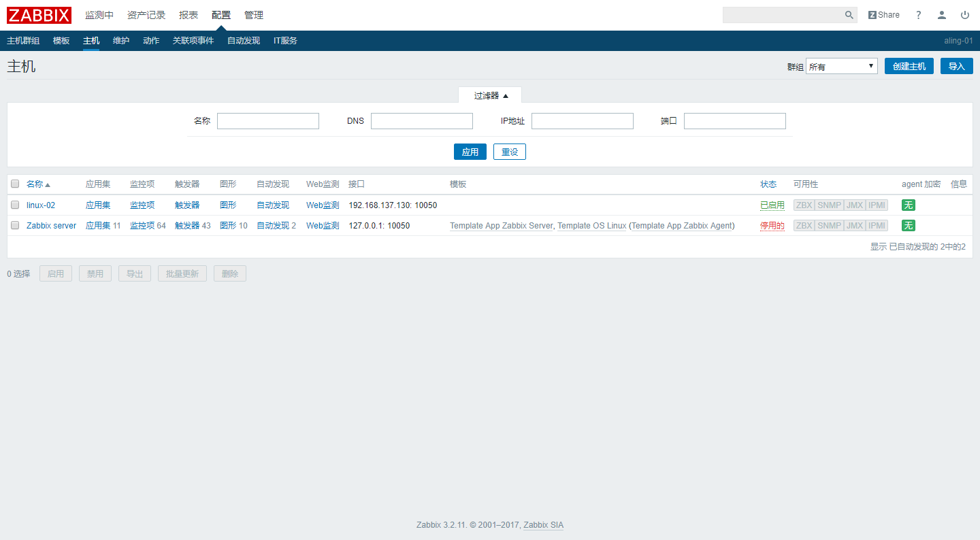Check the Zabbix server host checkbox
The image size is (980, 540).
[x=15, y=225]
